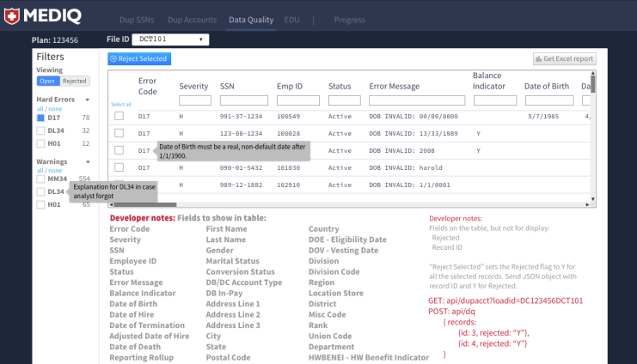Click the Reject Selected button
Screen dimensions: 637x364
click(x=139, y=59)
